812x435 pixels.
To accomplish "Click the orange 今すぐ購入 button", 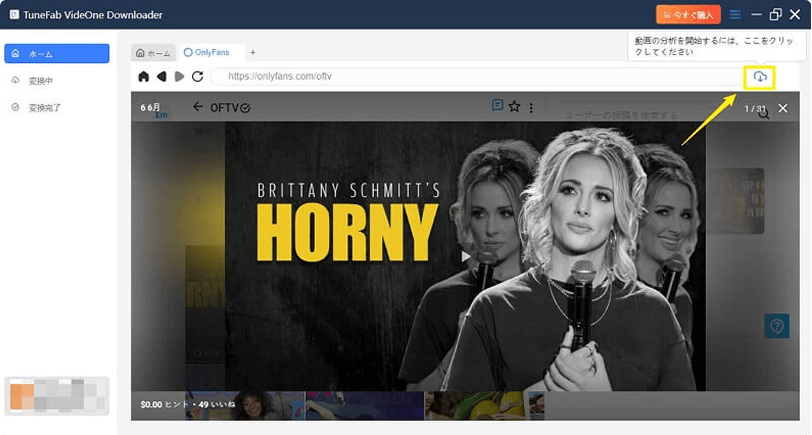I will (x=688, y=15).
